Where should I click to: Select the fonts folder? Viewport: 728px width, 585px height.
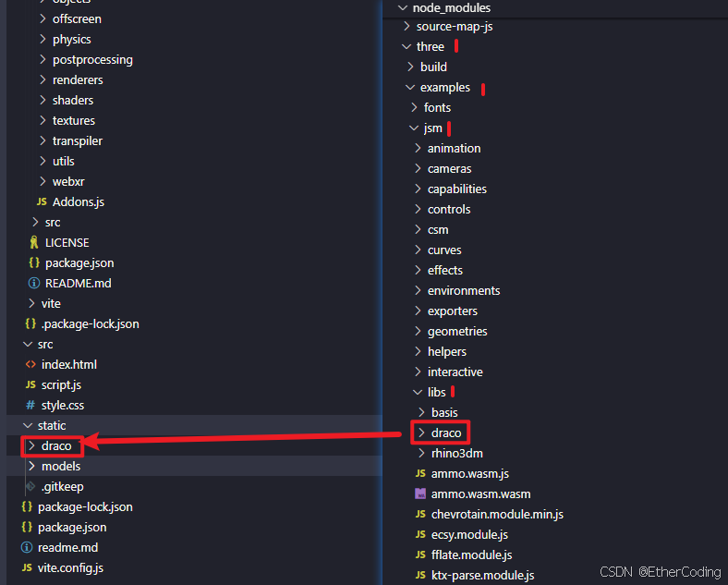click(x=437, y=107)
